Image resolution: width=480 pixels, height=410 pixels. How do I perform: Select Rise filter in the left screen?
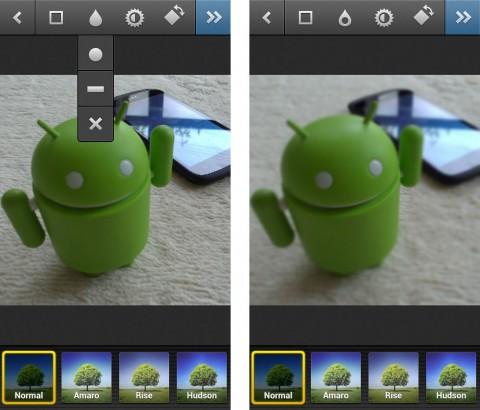tap(144, 377)
